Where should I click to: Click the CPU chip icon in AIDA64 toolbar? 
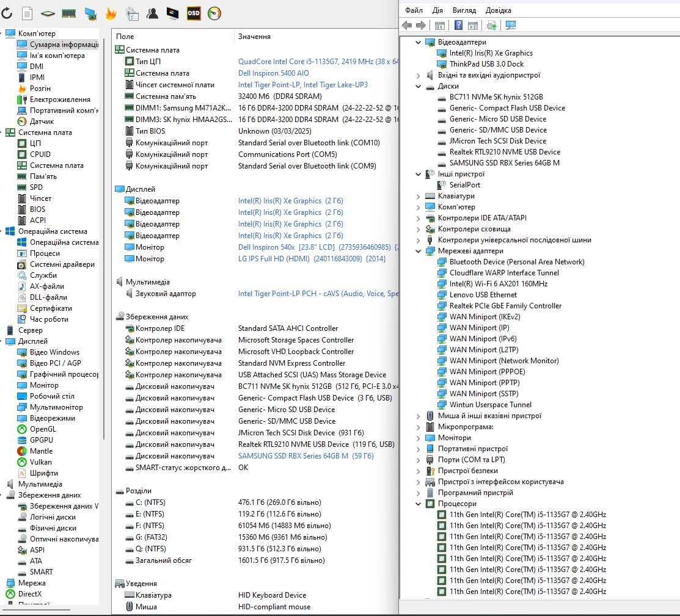click(x=48, y=14)
